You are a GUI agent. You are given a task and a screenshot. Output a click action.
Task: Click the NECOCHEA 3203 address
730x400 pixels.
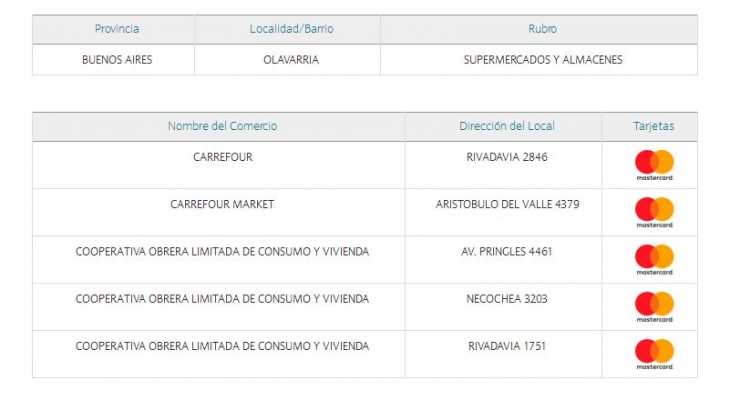[507, 298]
